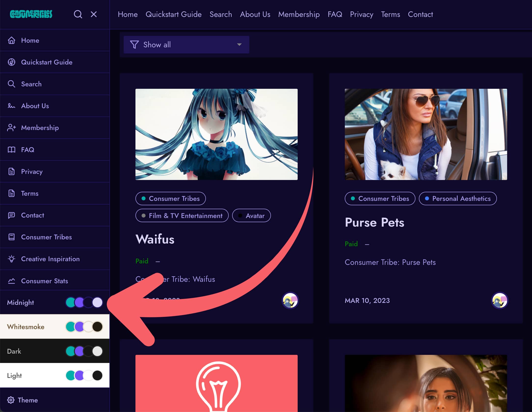Click the Whitesmoke theme color swatches

pos(84,327)
